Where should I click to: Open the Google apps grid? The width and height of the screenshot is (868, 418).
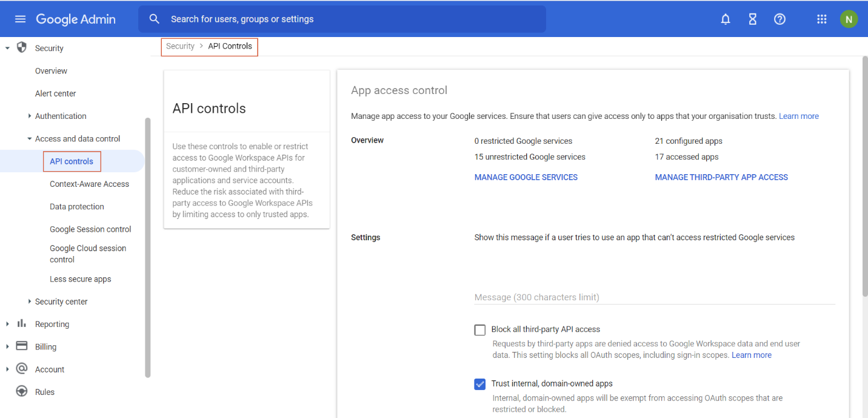pos(822,19)
